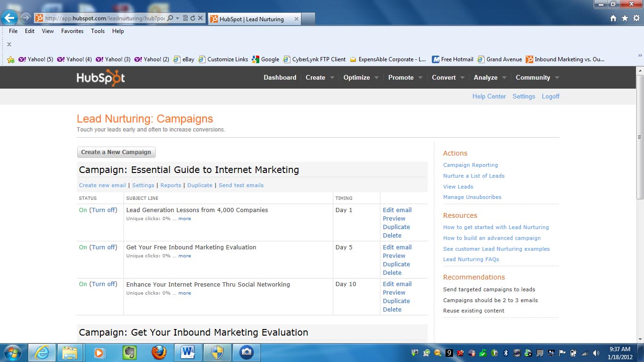This screenshot has width=644, height=362.
Task: Click the network signal bars tray icon
Action: (585, 353)
